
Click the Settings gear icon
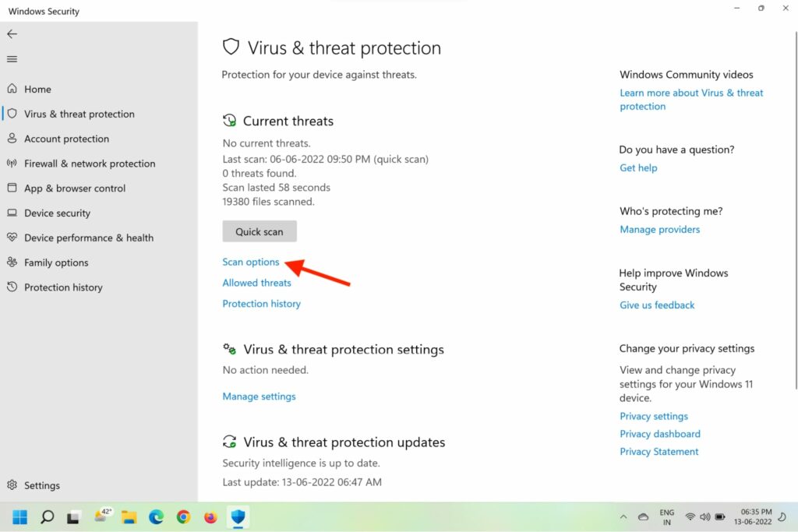click(12, 485)
